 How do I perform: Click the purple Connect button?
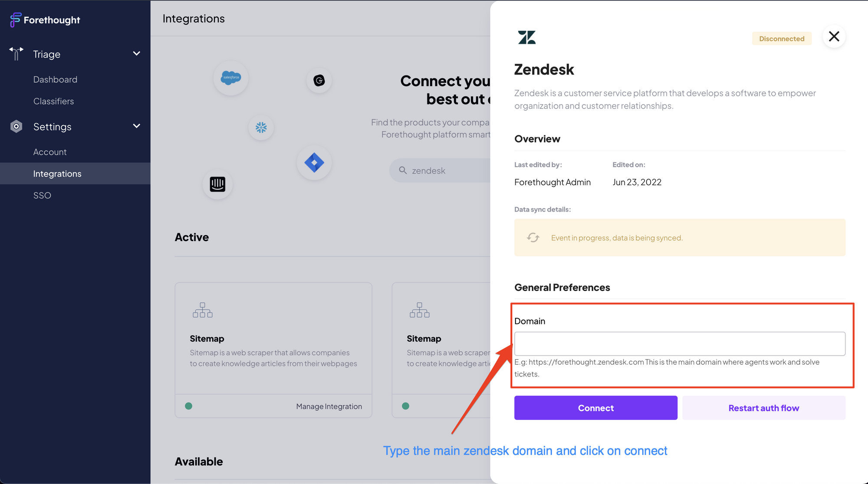coord(595,408)
